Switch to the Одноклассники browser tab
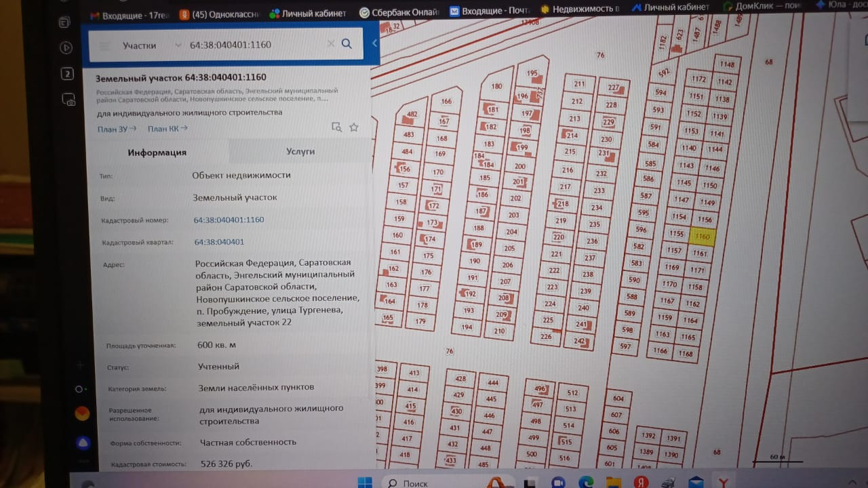This screenshot has width=868, height=488. click(219, 14)
